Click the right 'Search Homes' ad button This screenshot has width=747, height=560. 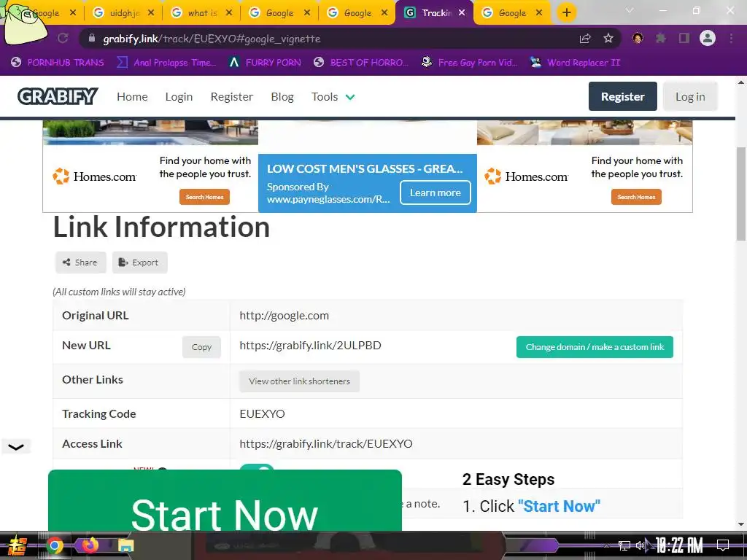click(636, 197)
